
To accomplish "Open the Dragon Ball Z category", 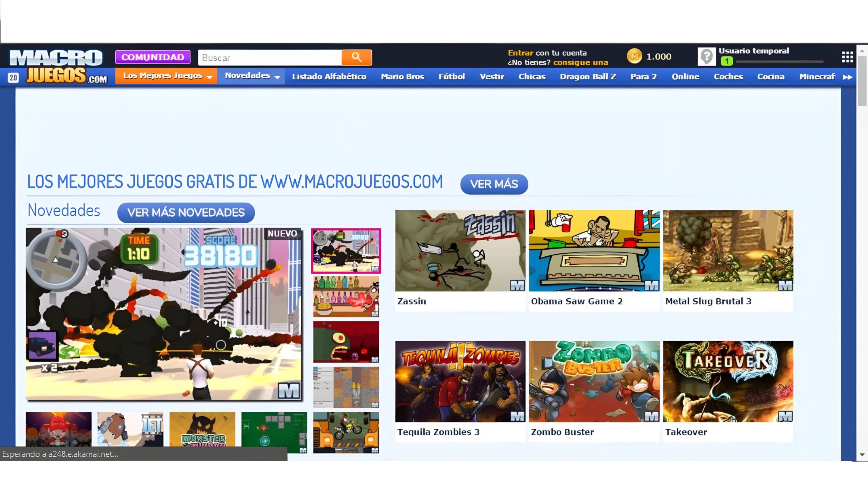I will pos(588,77).
